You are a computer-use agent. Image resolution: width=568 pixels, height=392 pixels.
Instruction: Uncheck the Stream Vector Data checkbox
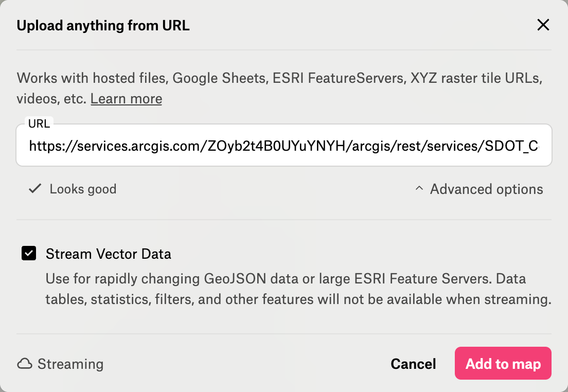pos(29,253)
